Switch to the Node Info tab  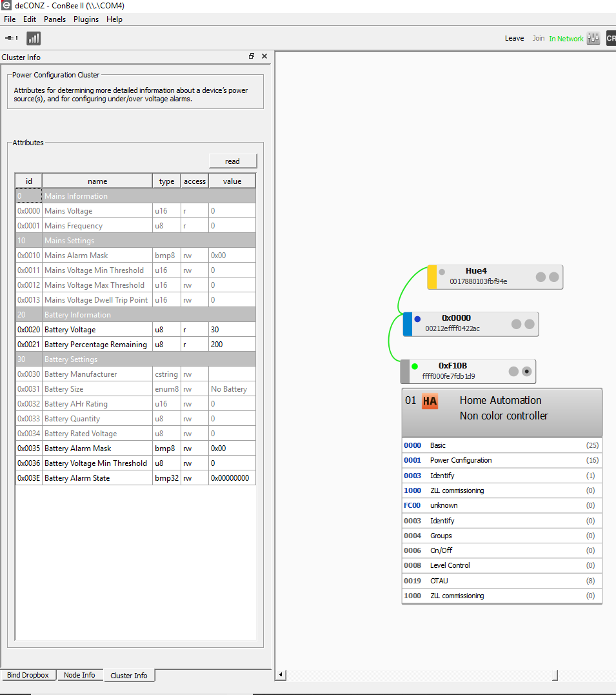[80, 675]
